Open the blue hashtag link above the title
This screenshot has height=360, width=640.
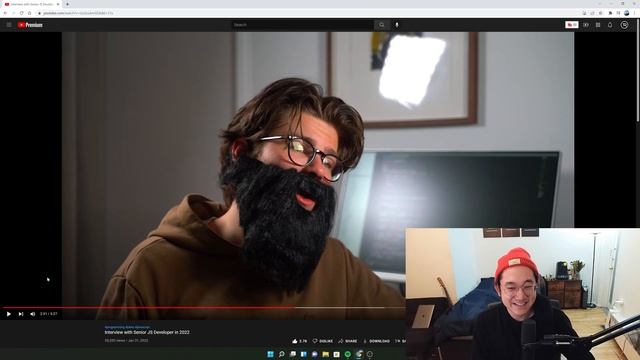(127, 327)
